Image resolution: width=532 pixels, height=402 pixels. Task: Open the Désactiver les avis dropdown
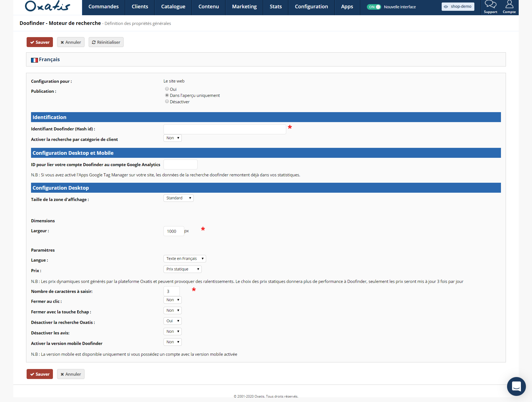[173, 331]
